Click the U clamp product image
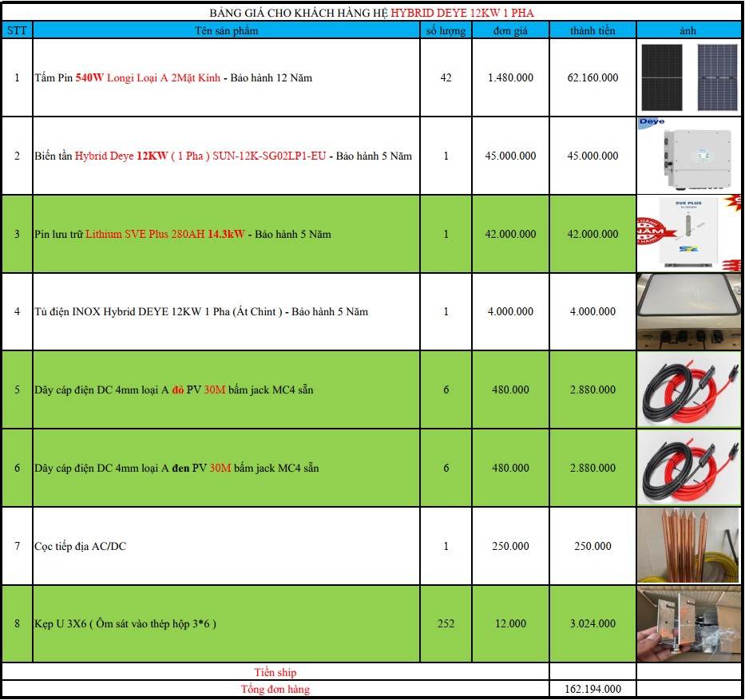This screenshot has width=745, height=700. pos(689,623)
